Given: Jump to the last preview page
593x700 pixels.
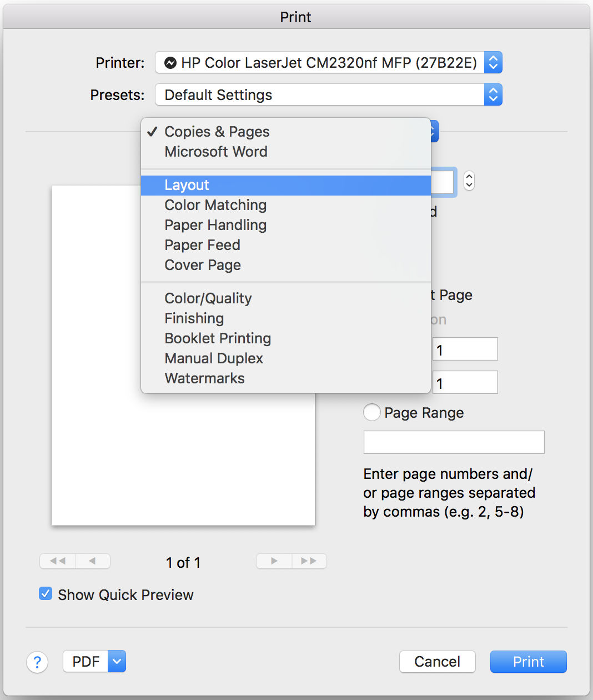Looking at the screenshot, I should tap(309, 561).
